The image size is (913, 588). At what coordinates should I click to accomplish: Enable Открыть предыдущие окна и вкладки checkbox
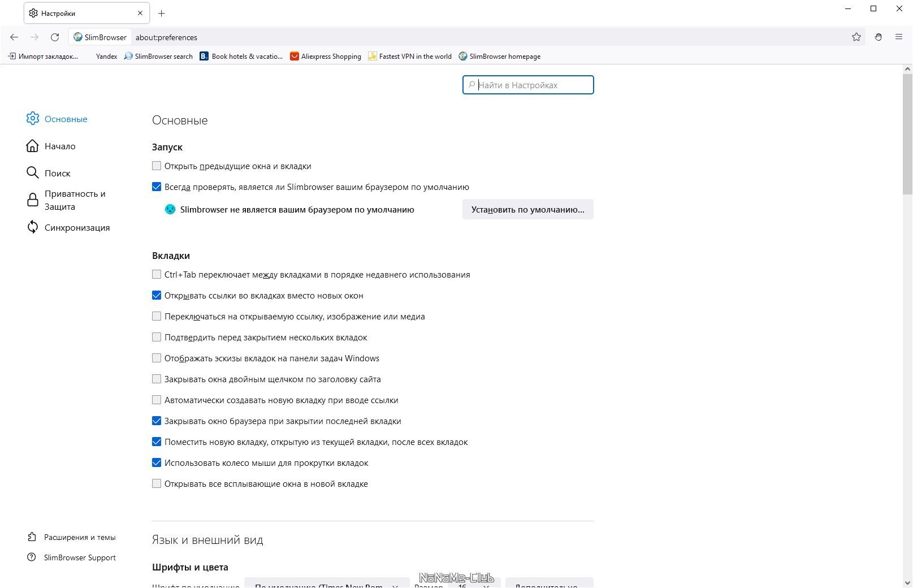157,166
